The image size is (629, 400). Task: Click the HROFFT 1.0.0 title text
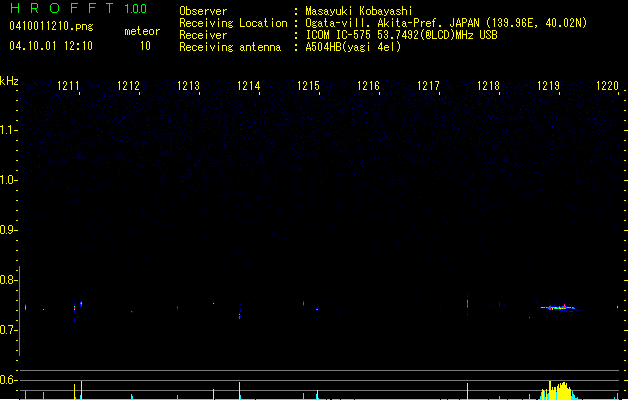(x=79, y=8)
